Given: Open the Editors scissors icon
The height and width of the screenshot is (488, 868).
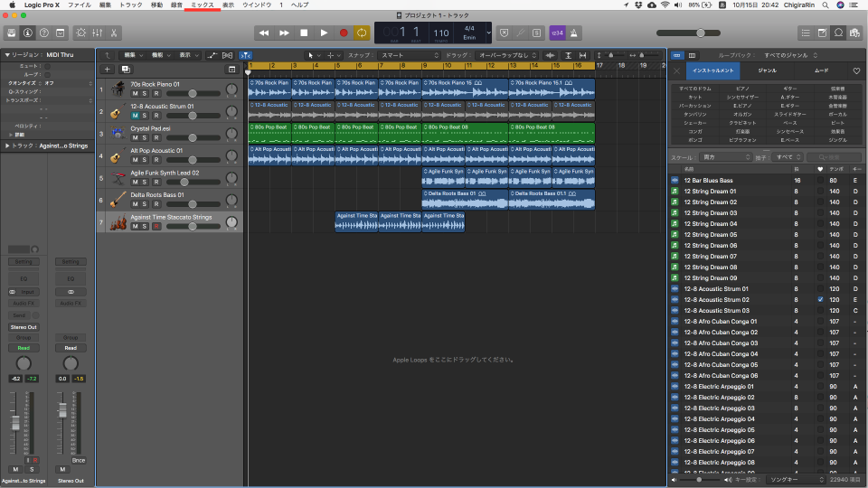Looking at the screenshot, I should pyautogui.click(x=114, y=33).
